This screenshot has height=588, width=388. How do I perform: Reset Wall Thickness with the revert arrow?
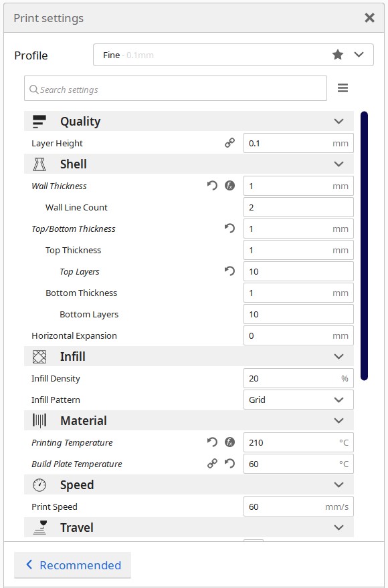coord(212,186)
